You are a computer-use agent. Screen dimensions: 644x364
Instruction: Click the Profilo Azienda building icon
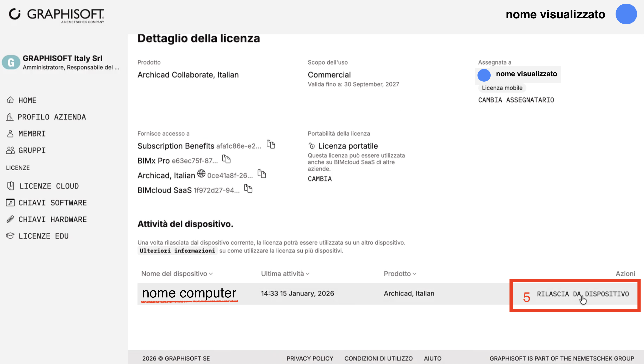(x=10, y=117)
